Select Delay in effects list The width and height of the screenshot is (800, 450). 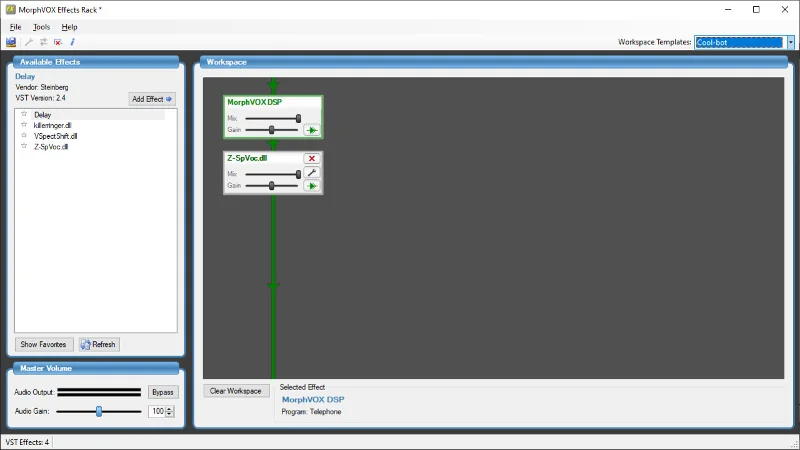pyautogui.click(x=42, y=115)
